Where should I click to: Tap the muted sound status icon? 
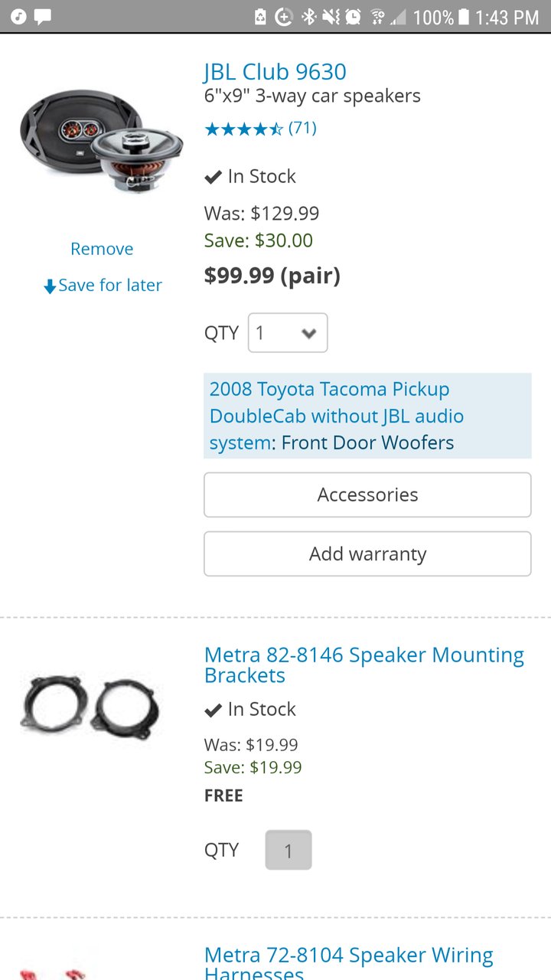tap(331, 16)
